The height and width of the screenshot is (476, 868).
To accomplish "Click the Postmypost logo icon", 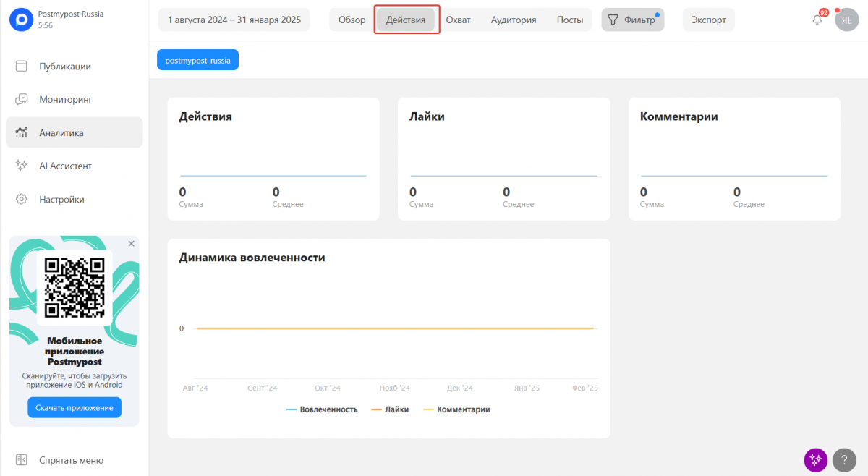I will click(x=21, y=20).
